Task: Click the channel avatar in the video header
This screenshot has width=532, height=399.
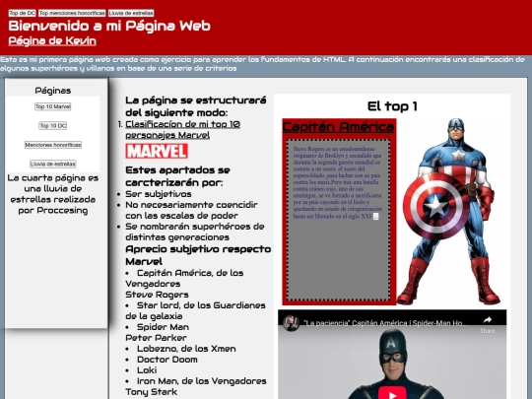Action: tap(291, 323)
